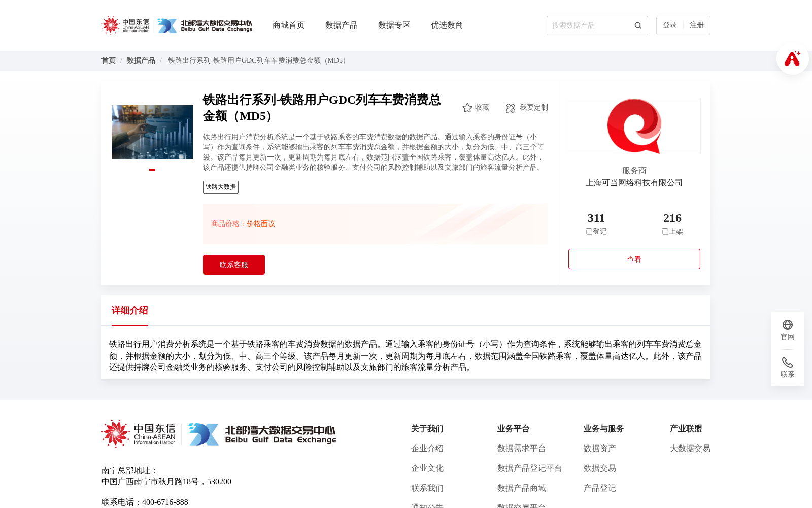Click the 业务与服务 footer heading
The width and height of the screenshot is (812, 508).
point(604,429)
